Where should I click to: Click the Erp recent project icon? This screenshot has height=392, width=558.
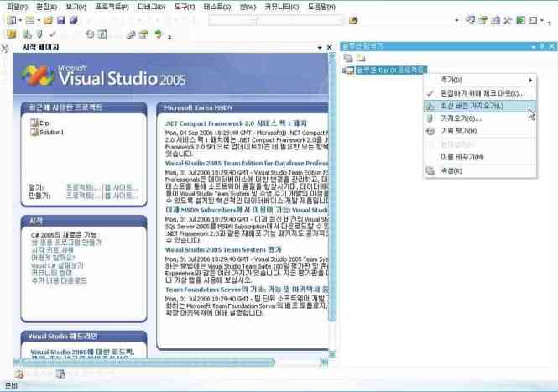(34, 123)
